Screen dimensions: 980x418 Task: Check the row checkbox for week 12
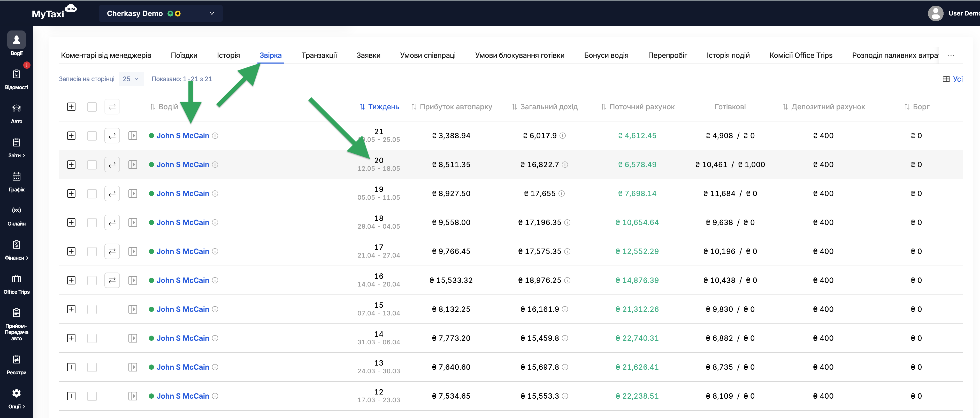click(92, 396)
